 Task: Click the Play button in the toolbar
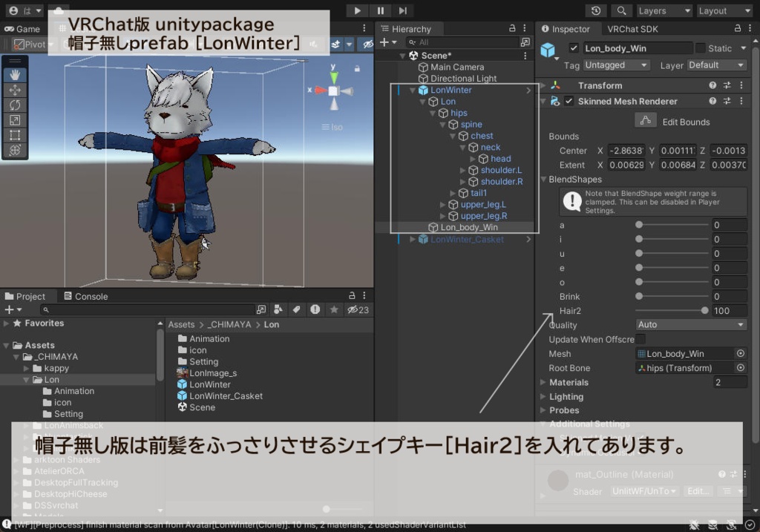357,10
